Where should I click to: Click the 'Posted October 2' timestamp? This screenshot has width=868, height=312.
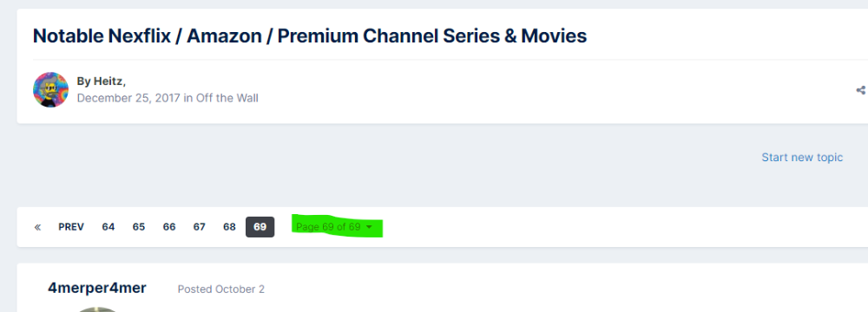point(220,289)
